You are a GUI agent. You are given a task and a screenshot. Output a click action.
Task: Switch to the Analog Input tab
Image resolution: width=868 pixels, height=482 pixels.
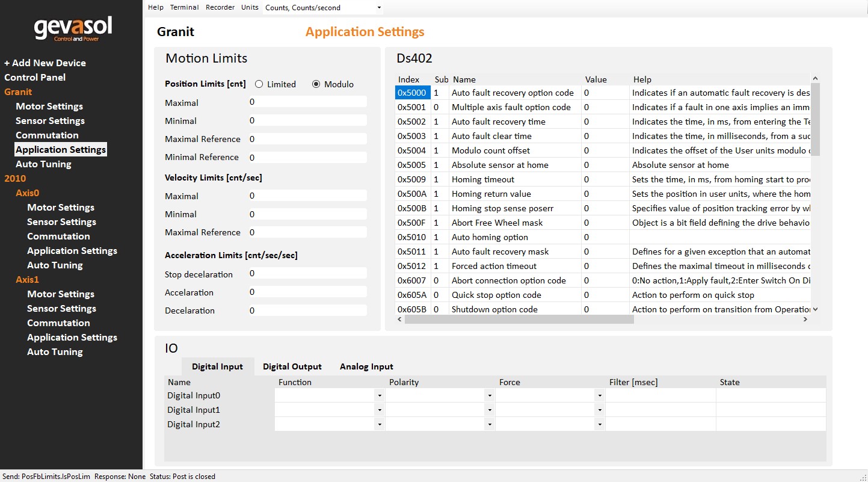pyautogui.click(x=366, y=366)
